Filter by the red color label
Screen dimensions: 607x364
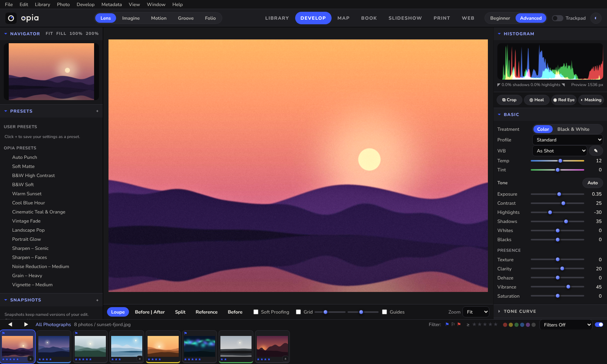(x=505, y=325)
